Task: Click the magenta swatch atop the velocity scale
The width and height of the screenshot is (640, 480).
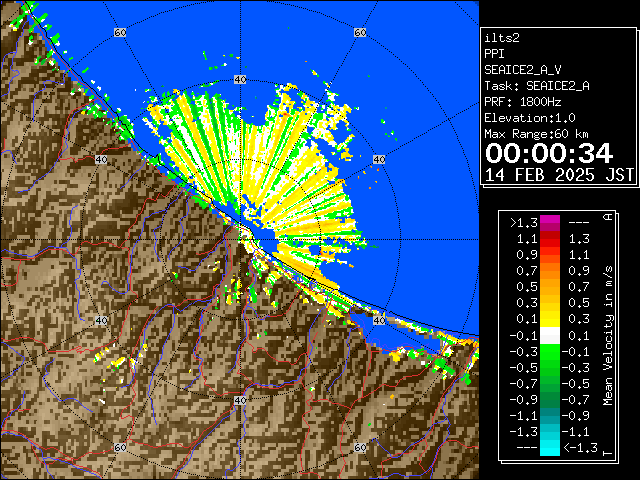Action: click(550, 223)
